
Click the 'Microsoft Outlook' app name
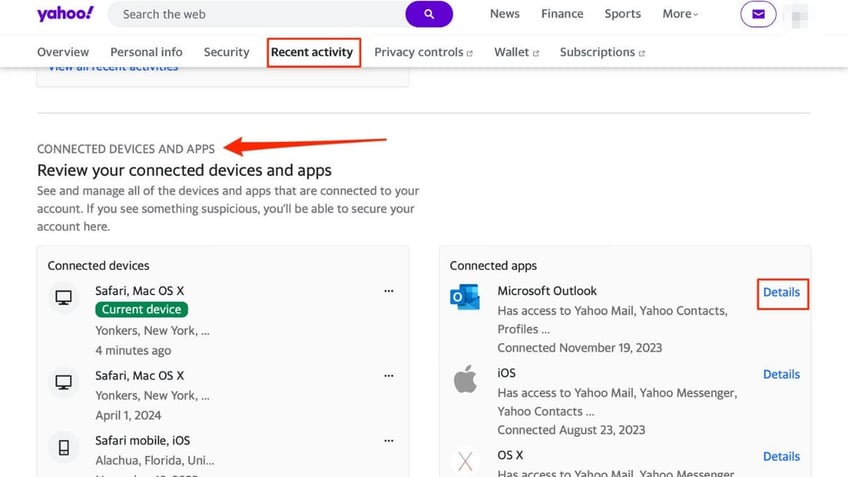point(547,291)
